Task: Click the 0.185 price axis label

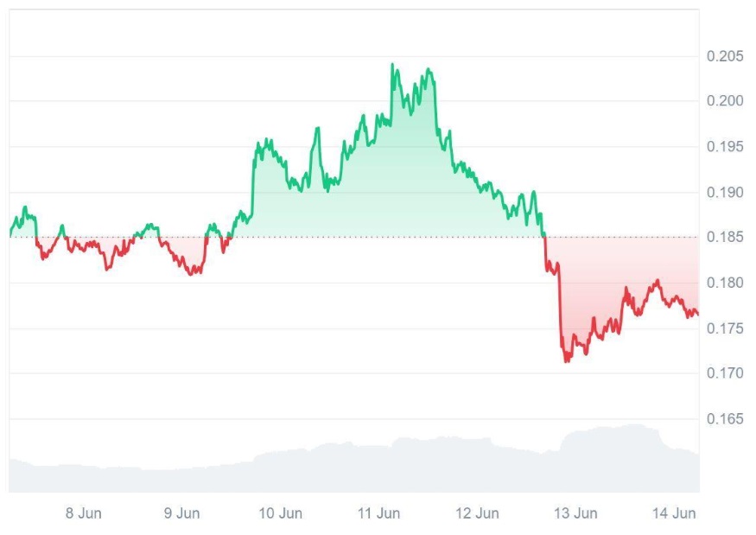Action: (x=724, y=238)
